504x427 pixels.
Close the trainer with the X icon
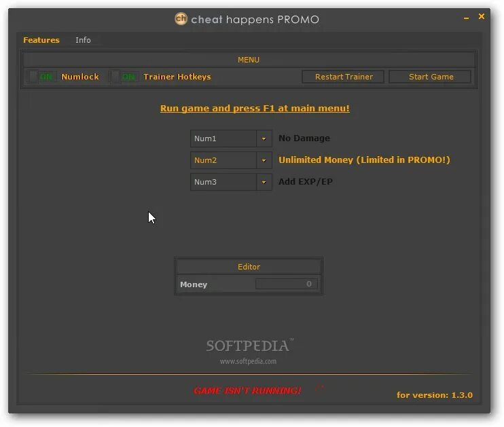(481, 16)
